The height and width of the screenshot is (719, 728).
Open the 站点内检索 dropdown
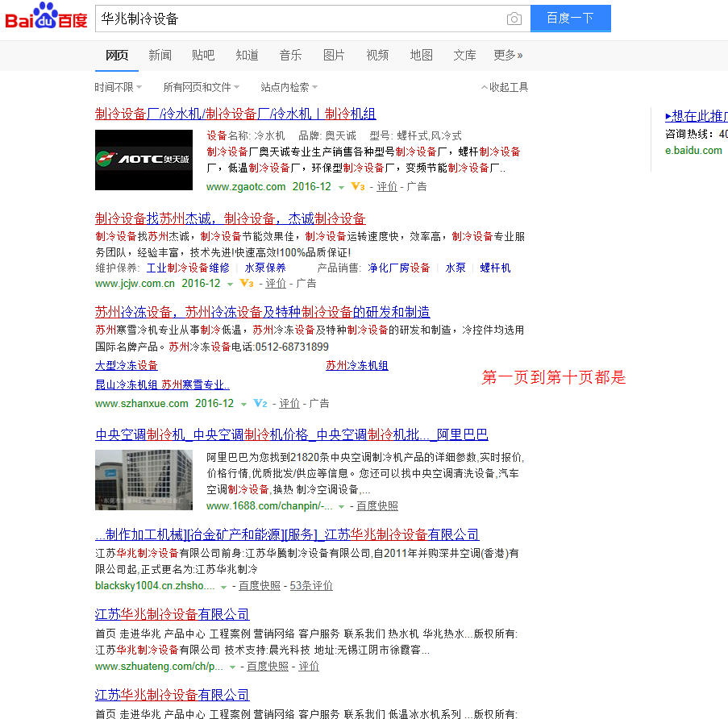coord(289,87)
